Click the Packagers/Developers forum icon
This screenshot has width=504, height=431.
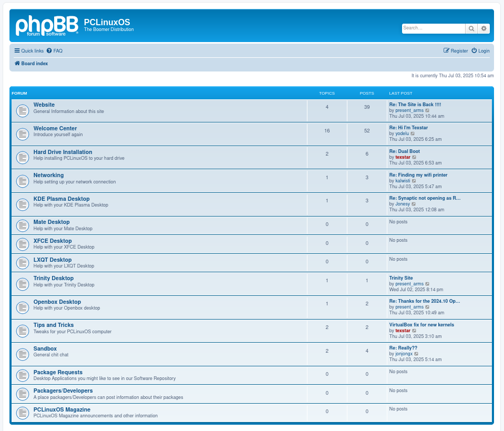click(x=23, y=394)
